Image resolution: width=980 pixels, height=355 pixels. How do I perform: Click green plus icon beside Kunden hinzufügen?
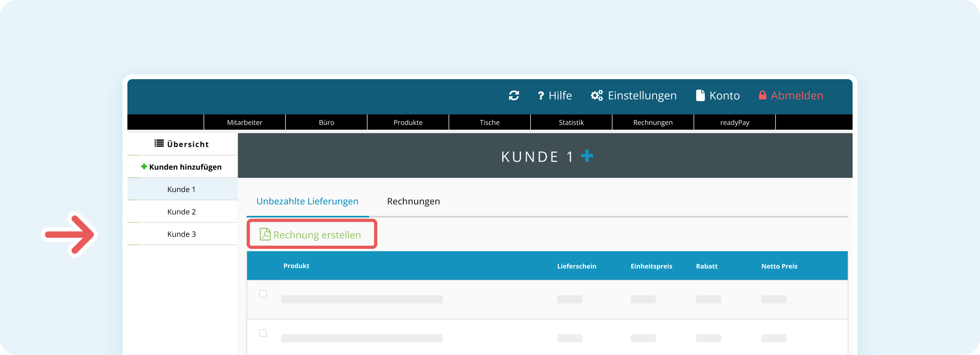coord(144,166)
